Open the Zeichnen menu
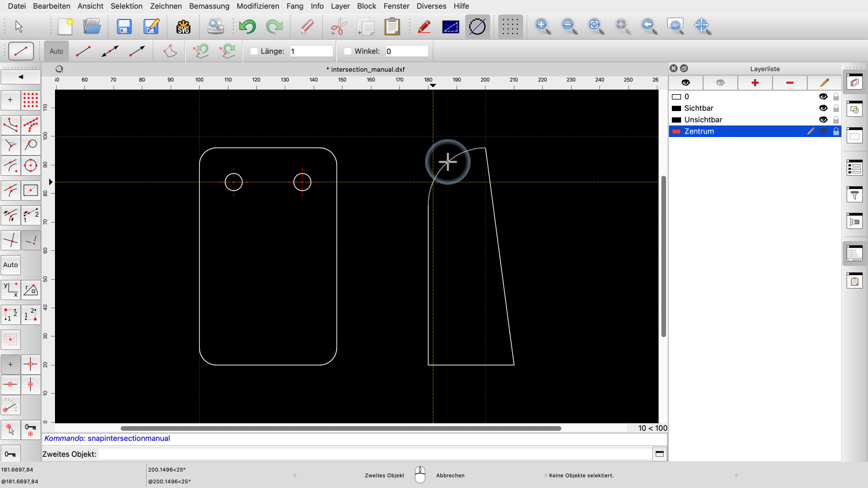The width and height of the screenshot is (868, 488). [165, 6]
